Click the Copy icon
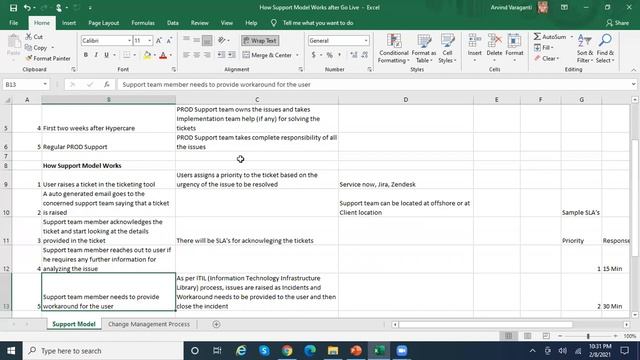This screenshot has width=640, height=360. 28,48
